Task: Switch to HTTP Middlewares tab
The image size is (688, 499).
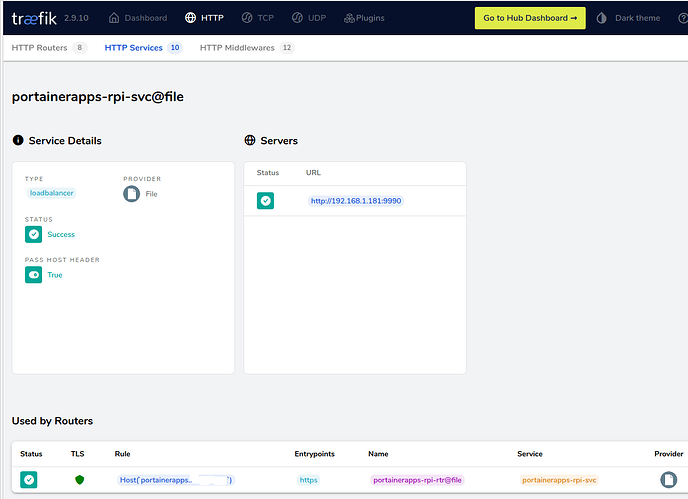Action: tap(247, 48)
